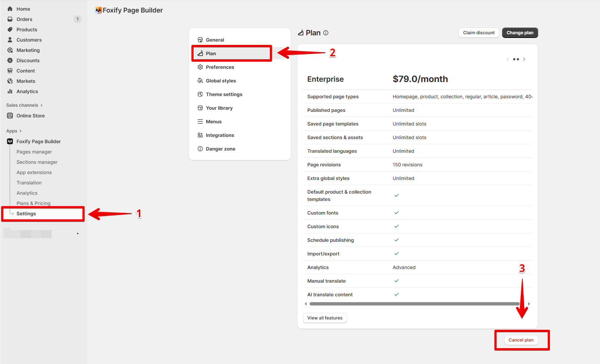Open Plans & Pricing in Foxify submenu
This screenshot has height=364, width=600.
[x=33, y=203]
